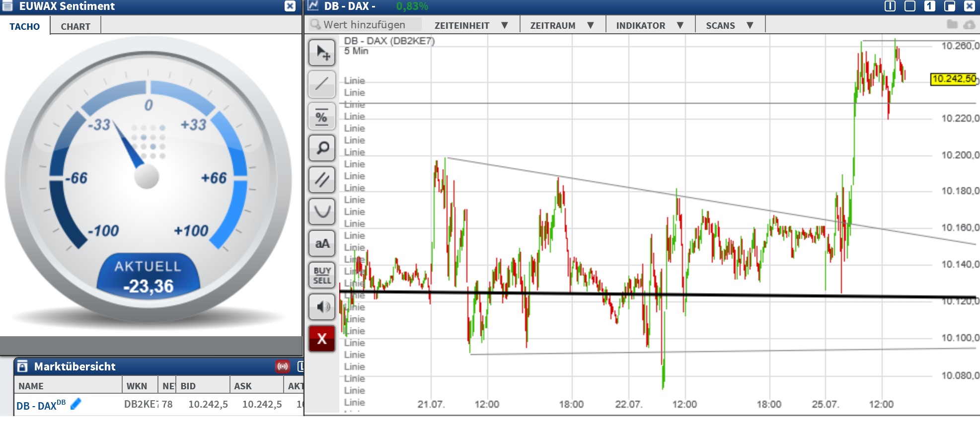Image resolution: width=980 pixels, height=430 pixels.
Task: Click the empty square layout icon
Action: click(910, 6)
